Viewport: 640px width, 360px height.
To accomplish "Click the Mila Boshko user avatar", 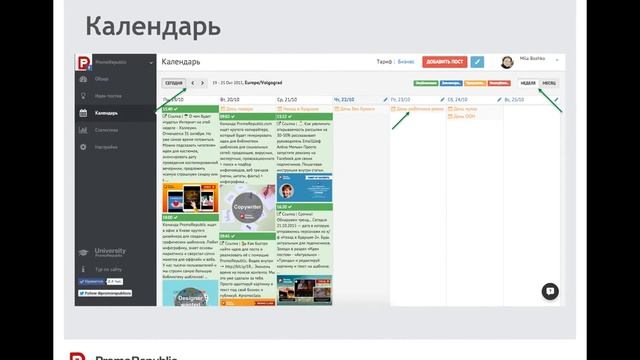I will [x=507, y=62].
